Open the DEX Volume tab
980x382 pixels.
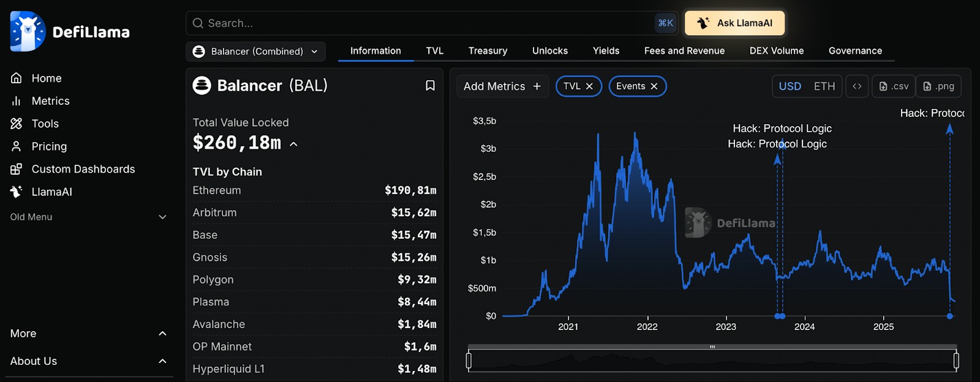tap(777, 51)
